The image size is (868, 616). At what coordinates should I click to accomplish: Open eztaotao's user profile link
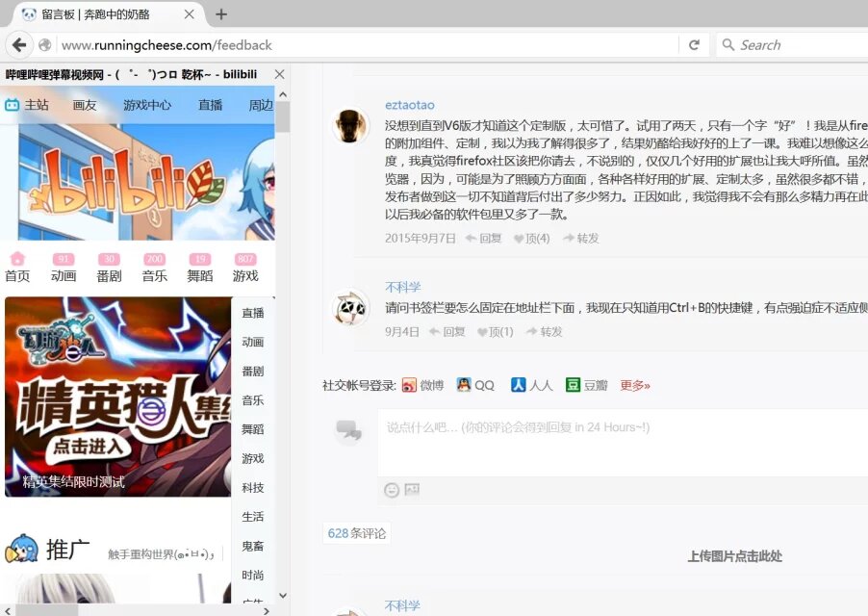[409, 105]
